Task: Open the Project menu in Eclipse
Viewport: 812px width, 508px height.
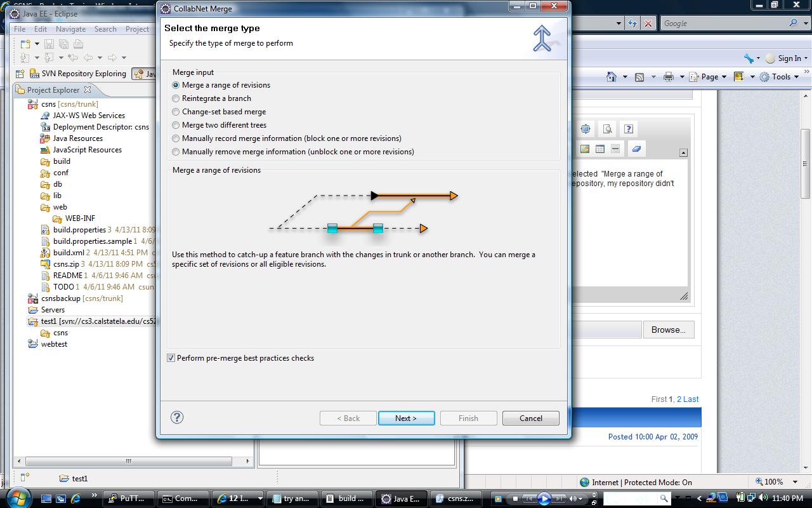Action: click(137, 29)
